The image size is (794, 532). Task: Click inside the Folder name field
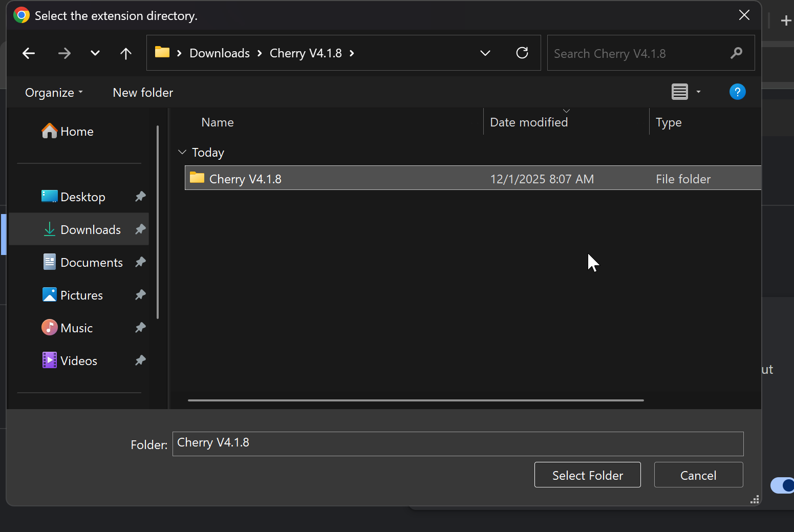click(x=458, y=443)
